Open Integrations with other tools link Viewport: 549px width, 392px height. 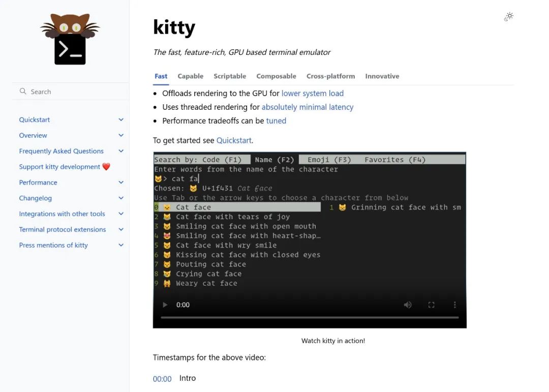62,214
